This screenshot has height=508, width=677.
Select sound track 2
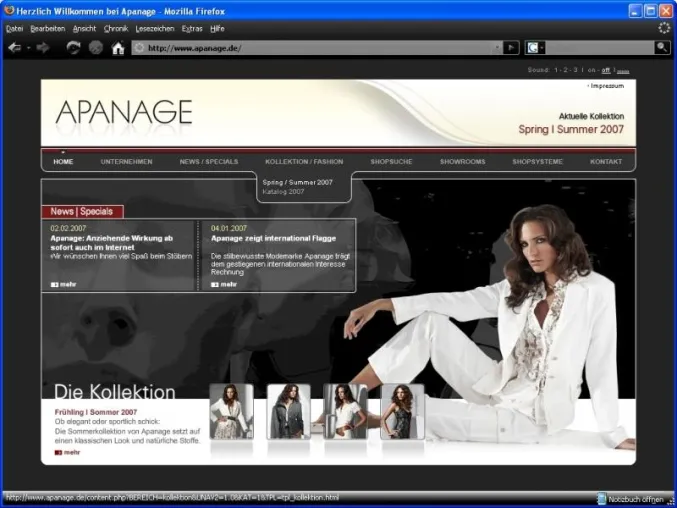pyautogui.click(x=565, y=70)
